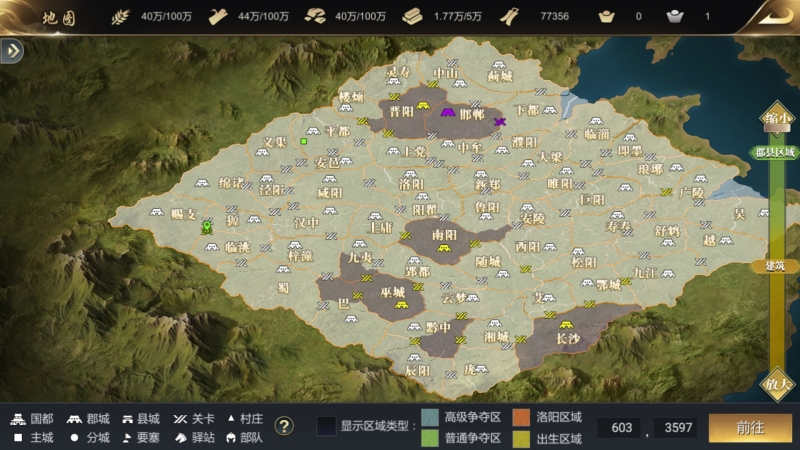This screenshot has width=800, height=450.
Task: Click the 前往 go button
Action: pos(750,428)
